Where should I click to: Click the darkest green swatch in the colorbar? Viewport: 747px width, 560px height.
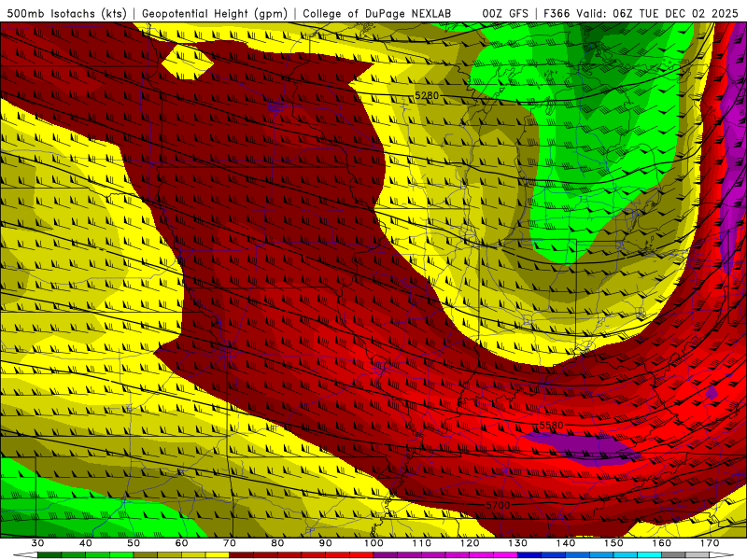49,555
